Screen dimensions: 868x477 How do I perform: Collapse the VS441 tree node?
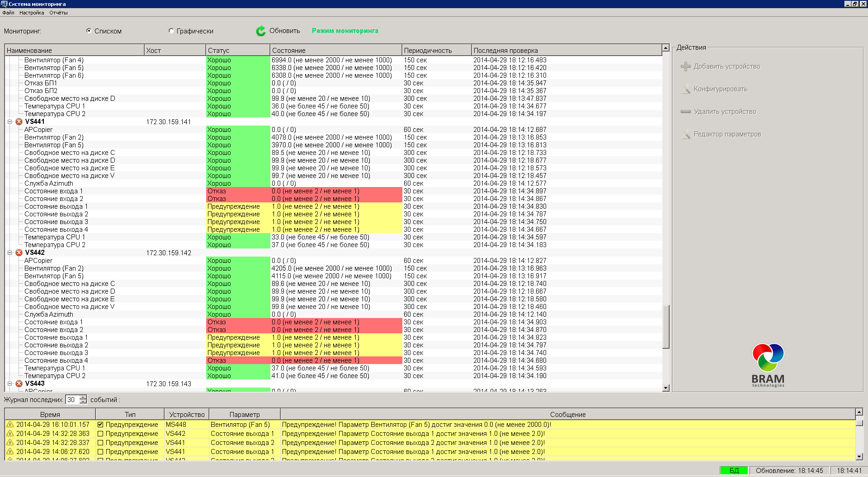(x=9, y=122)
